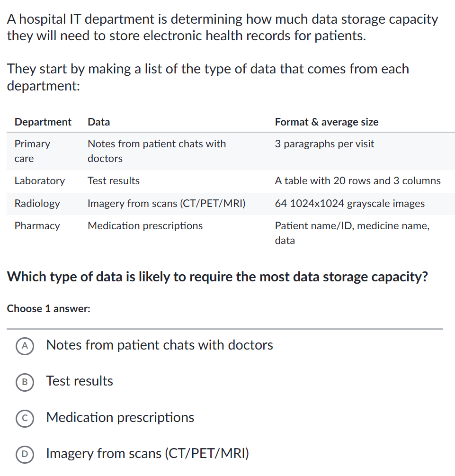This screenshot has height=476, width=455.
Task: Choose the answer text 'Imagery from scans (CT/PET/MRI)'
Action: [147, 454]
